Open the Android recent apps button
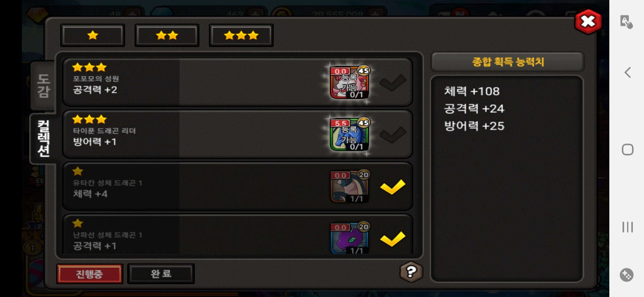The image size is (644, 297). click(x=627, y=226)
